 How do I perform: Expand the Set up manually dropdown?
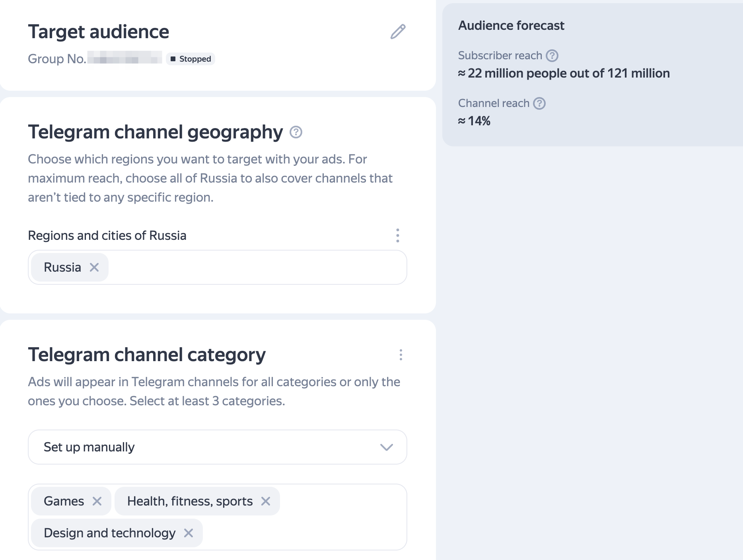point(218,447)
